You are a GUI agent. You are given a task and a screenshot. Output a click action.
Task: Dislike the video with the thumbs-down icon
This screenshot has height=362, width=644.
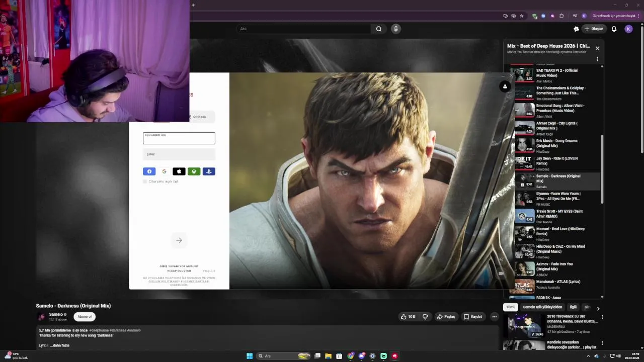coord(425,317)
